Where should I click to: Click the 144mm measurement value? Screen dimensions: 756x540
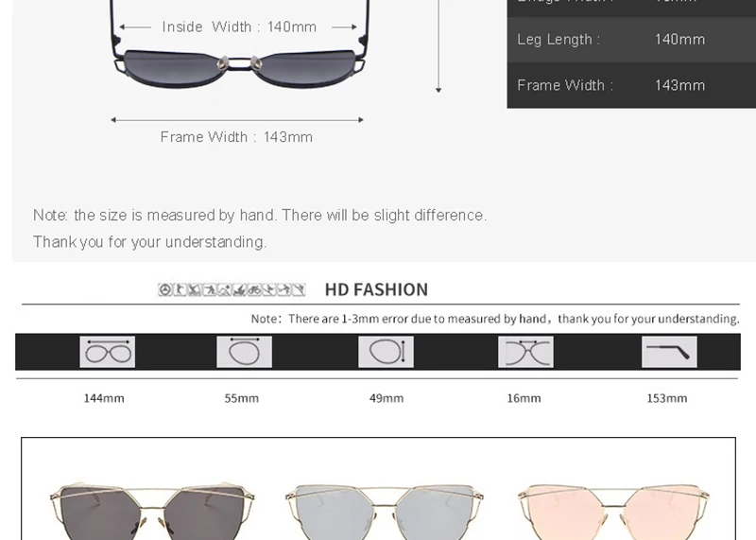coord(104,398)
